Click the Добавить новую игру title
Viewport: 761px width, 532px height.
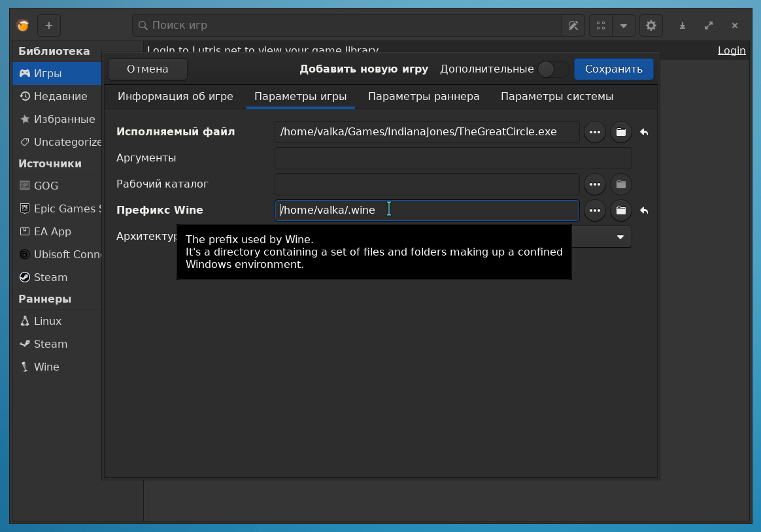(x=364, y=69)
